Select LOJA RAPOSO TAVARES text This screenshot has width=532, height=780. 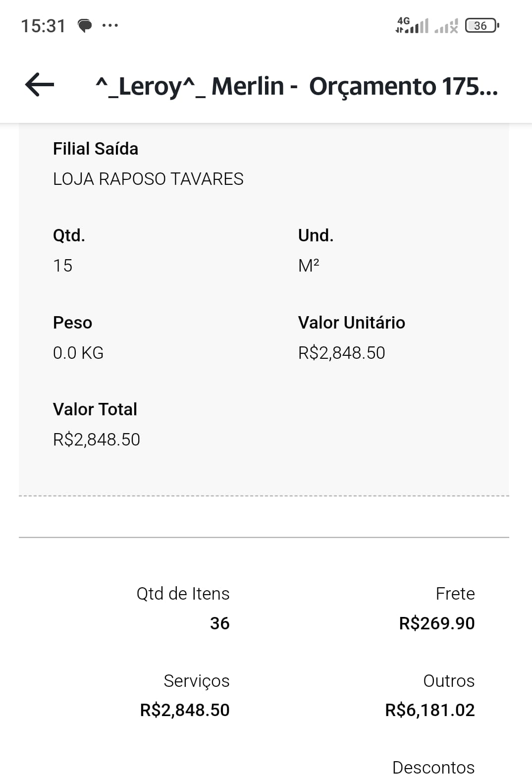coord(148,179)
